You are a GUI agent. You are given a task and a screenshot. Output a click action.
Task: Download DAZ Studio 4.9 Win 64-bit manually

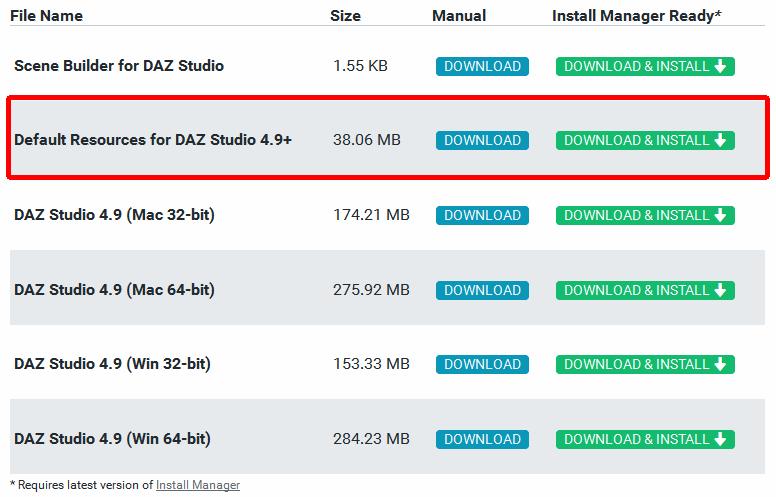(482, 439)
